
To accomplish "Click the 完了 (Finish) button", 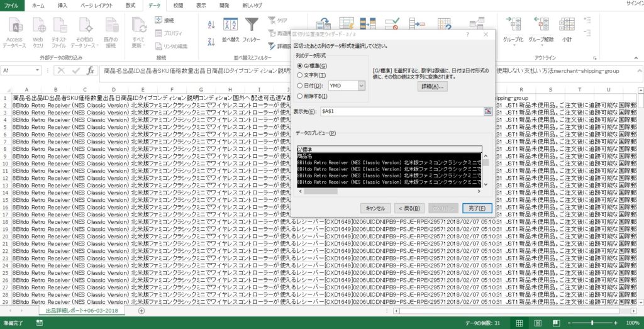I will tap(477, 208).
